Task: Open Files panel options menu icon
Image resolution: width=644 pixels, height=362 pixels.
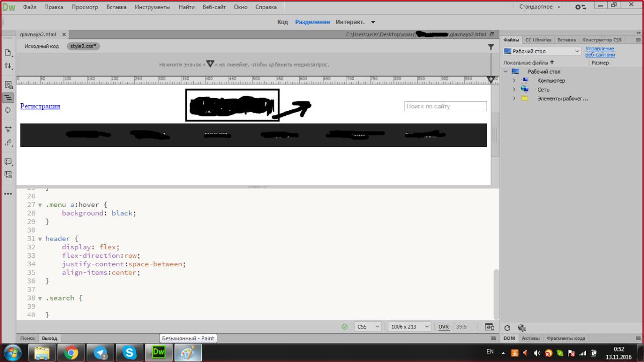Action: (638, 40)
